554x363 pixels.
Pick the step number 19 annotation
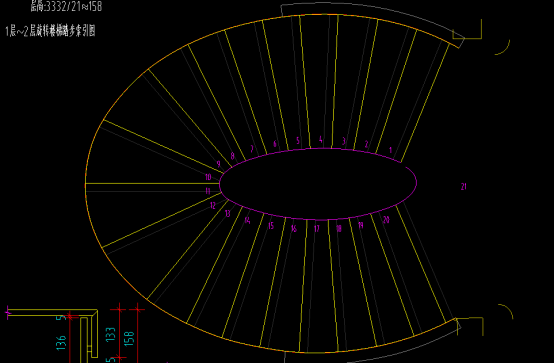pyautogui.click(x=361, y=225)
